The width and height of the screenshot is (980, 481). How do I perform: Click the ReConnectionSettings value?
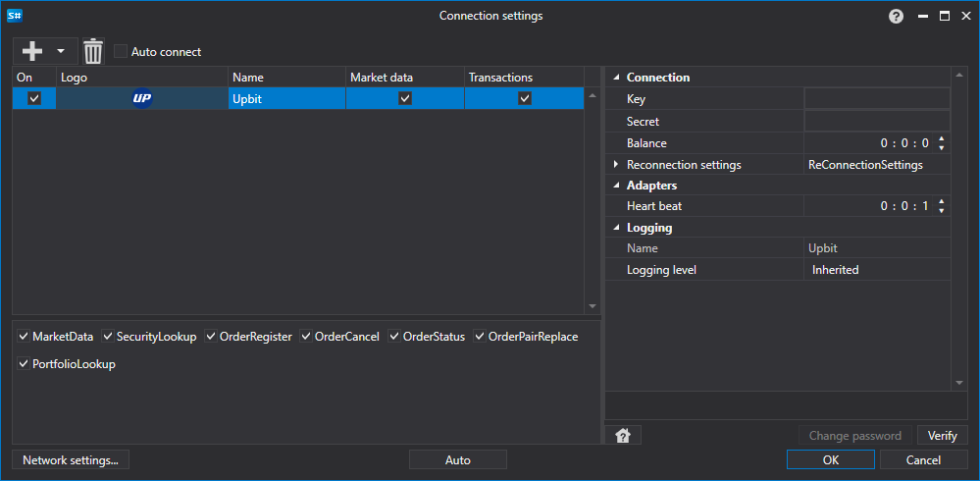[x=865, y=165]
